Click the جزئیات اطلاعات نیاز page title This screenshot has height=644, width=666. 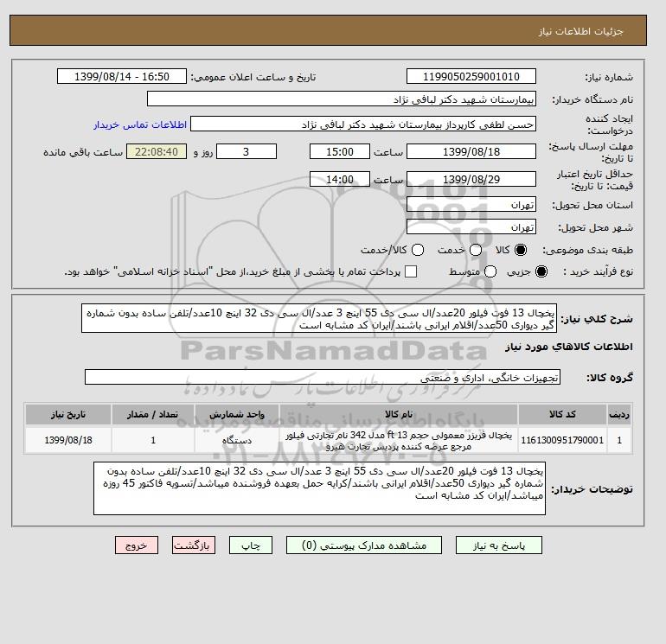[x=580, y=31]
